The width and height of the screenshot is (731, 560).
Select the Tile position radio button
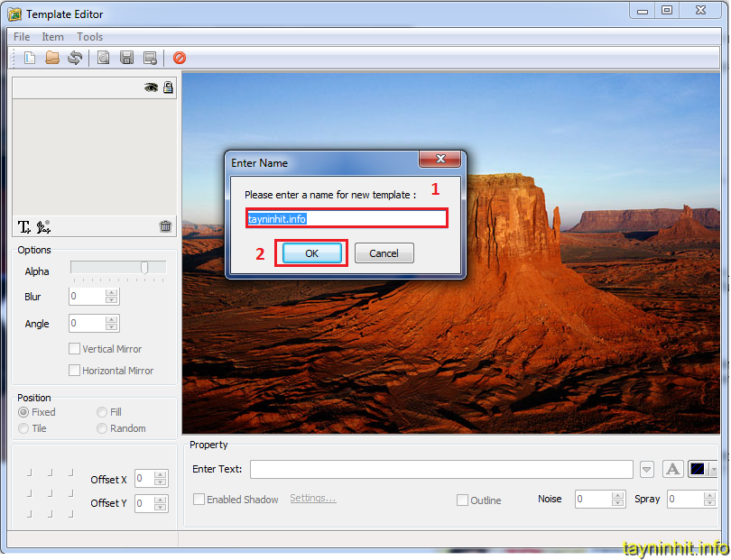point(23,428)
